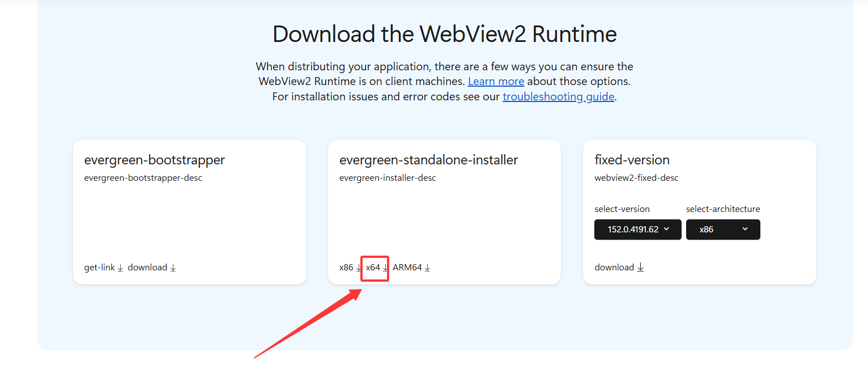Click download in evergreen-bootstrapper card
The image size is (868, 386).
(152, 268)
